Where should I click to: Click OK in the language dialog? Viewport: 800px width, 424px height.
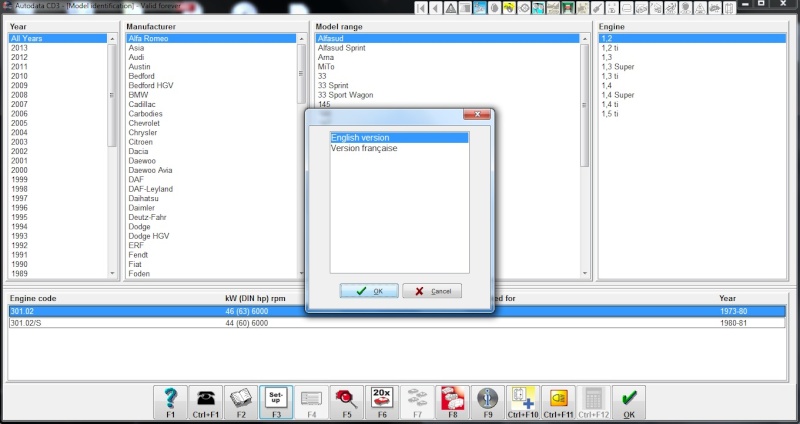click(x=369, y=291)
